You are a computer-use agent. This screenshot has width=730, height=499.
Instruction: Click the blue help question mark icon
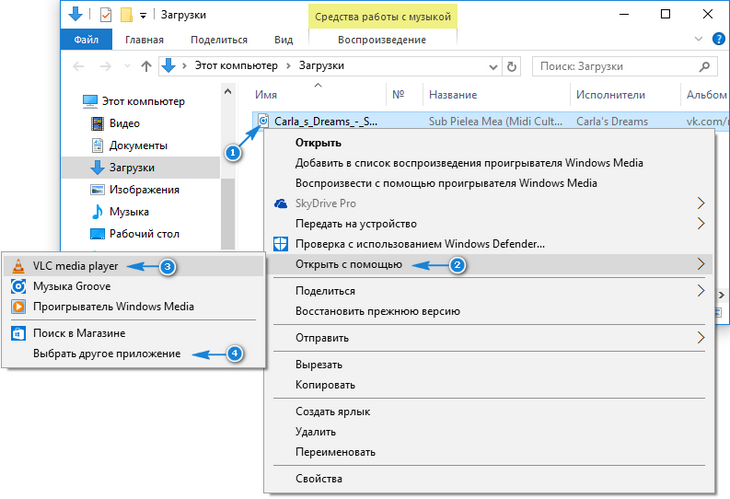[x=716, y=40]
